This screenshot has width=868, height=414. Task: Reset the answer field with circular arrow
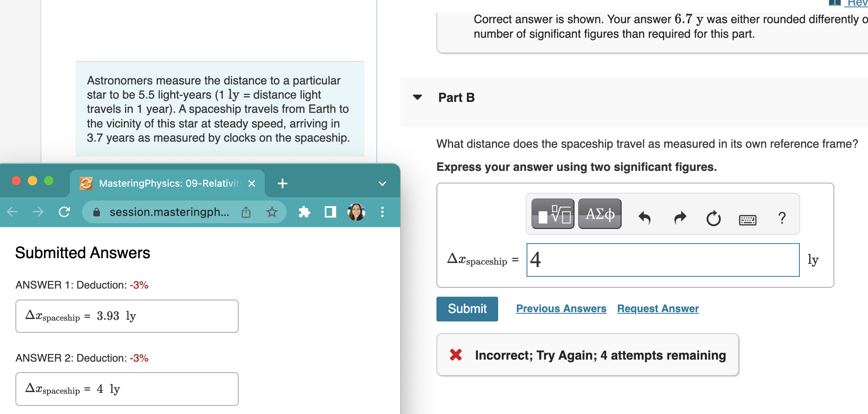(x=713, y=218)
